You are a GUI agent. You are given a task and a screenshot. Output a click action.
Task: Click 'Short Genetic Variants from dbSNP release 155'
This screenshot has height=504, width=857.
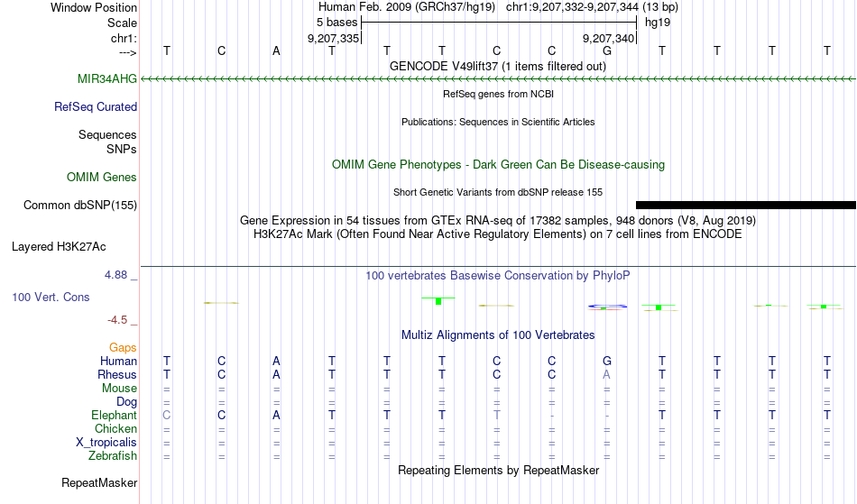click(498, 192)
